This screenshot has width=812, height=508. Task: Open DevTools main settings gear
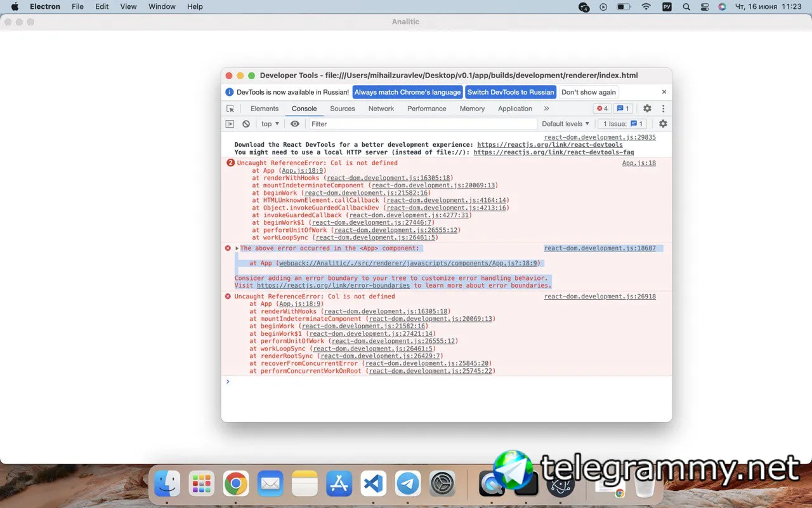pyautogui.click(x=647, y=109)
